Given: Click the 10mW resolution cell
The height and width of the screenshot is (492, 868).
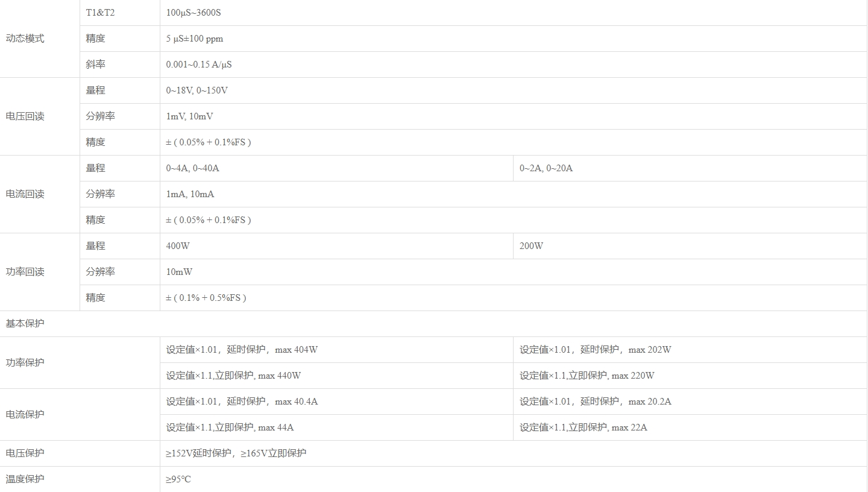Looking at the screenshot, I should click(x=514, y=272).
